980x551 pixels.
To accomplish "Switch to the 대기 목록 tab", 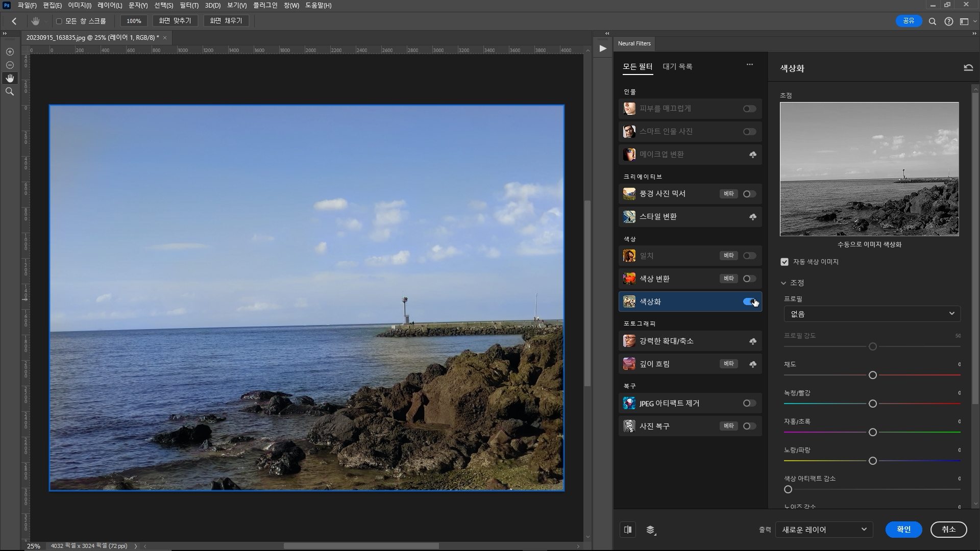I will pos(677,67).
